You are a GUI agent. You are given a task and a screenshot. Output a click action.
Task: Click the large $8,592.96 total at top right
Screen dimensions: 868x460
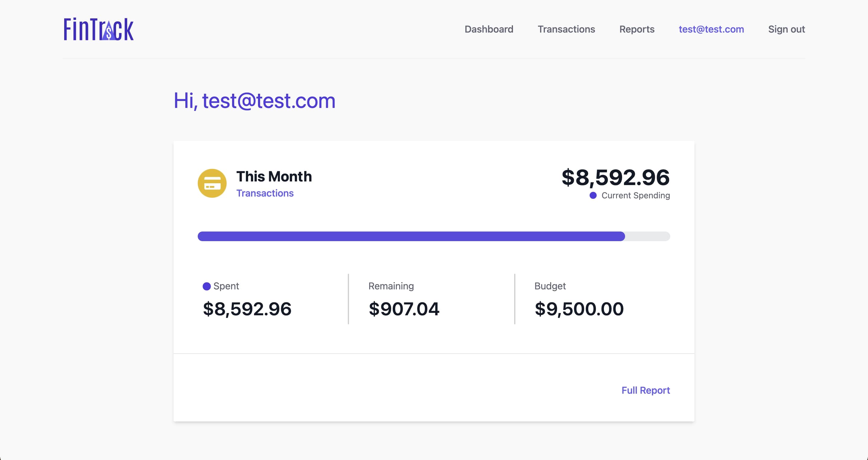pos(615,177)
